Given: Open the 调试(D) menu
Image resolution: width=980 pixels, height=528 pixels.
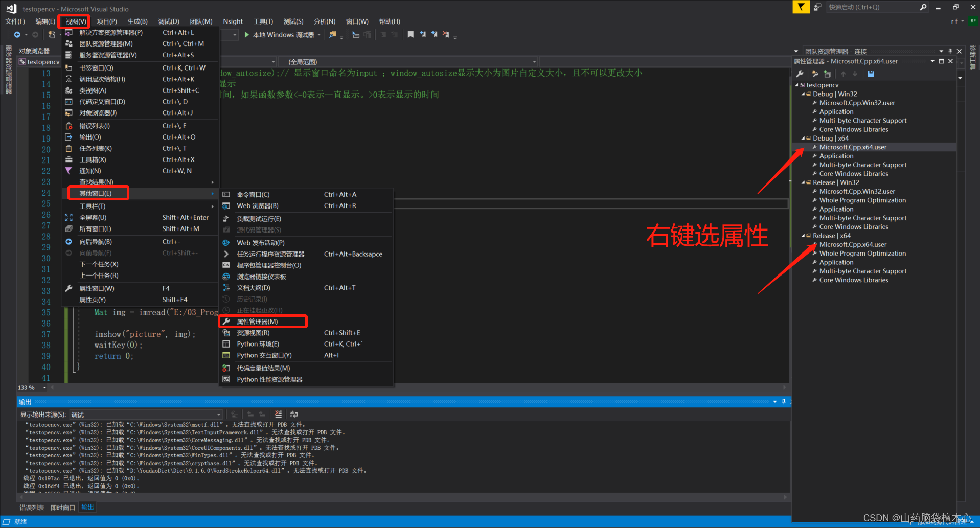Looking at the screenshot, I should pos(169,21).
